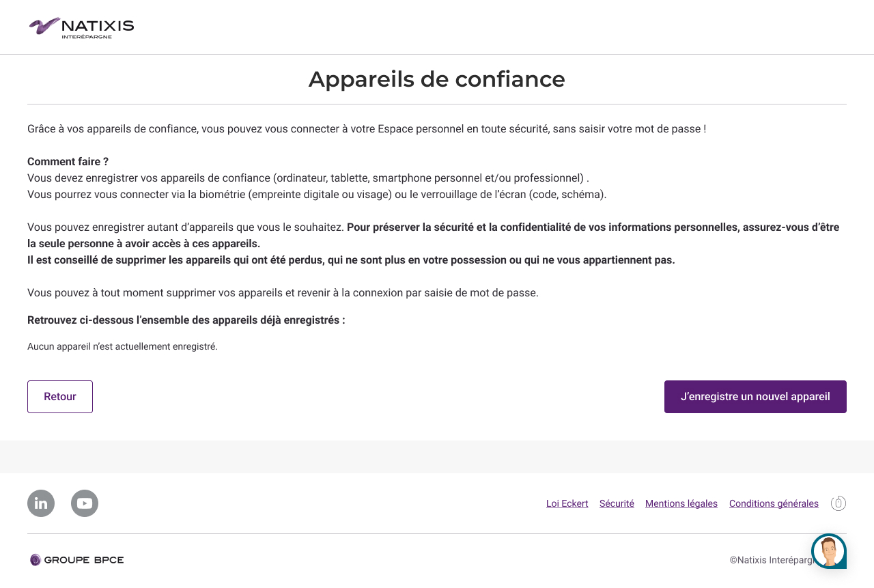Click the accessibility mouse icon
The width and height of the screenshot is (874, 588).
click(x=838, y=503)
